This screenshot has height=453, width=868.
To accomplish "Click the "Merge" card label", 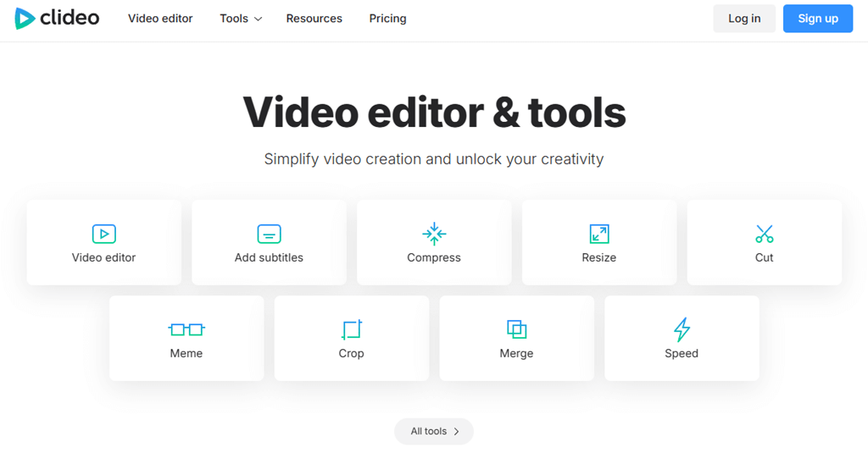I will click(x=516, y=353).
